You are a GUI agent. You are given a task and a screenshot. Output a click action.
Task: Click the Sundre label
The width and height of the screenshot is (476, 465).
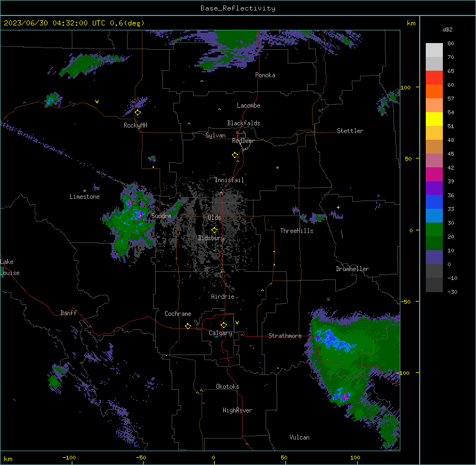point(161,216)
